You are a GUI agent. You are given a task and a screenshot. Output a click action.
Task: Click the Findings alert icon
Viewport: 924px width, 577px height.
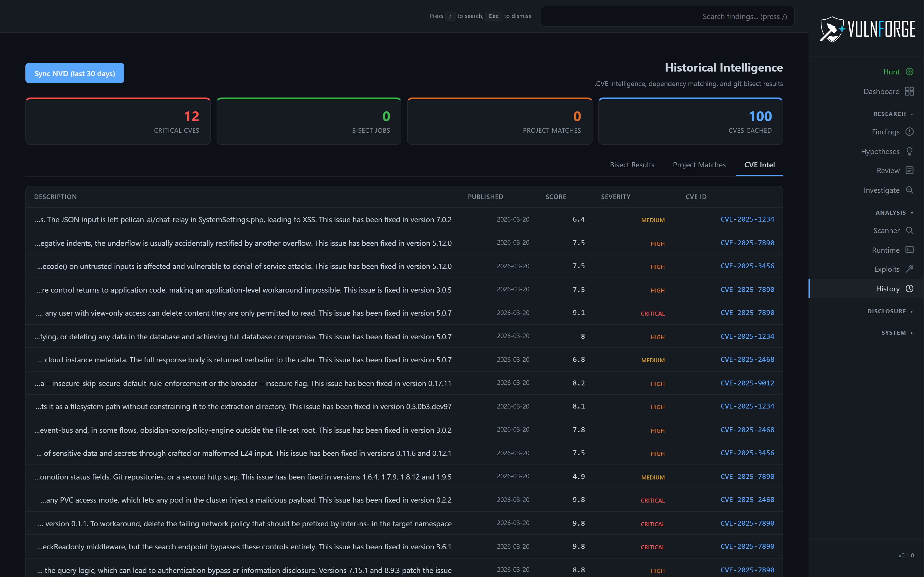click(910, 132)
